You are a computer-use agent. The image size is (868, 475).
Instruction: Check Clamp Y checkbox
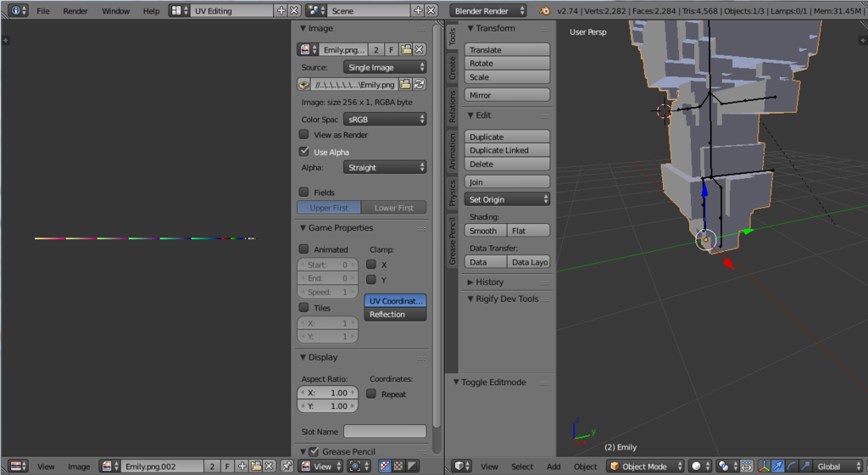[371, 280]
